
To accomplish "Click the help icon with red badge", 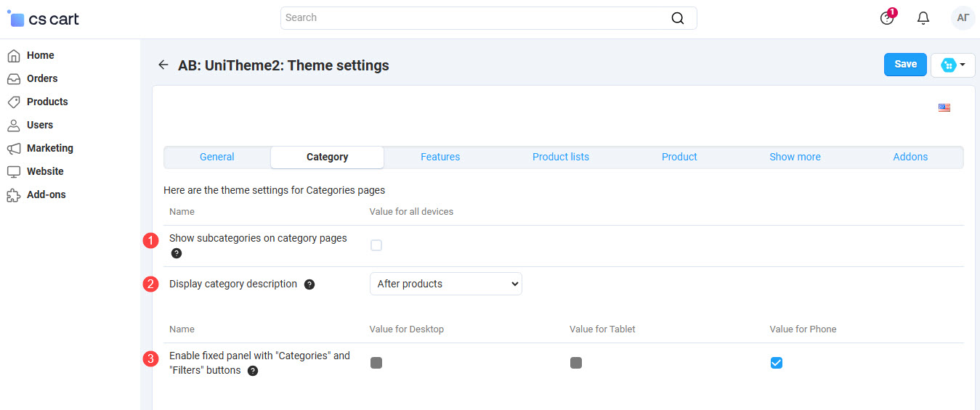I will [x=887, y=18].
